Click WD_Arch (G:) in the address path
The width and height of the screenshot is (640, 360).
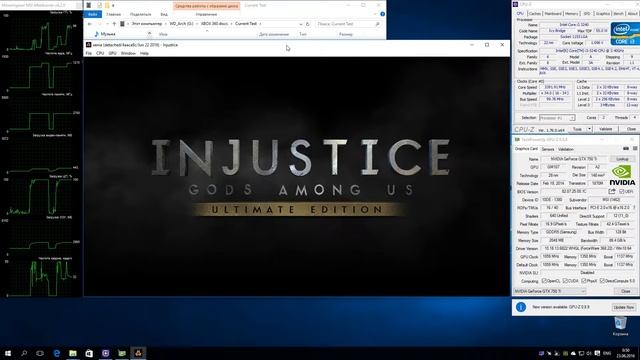[181, 24]
